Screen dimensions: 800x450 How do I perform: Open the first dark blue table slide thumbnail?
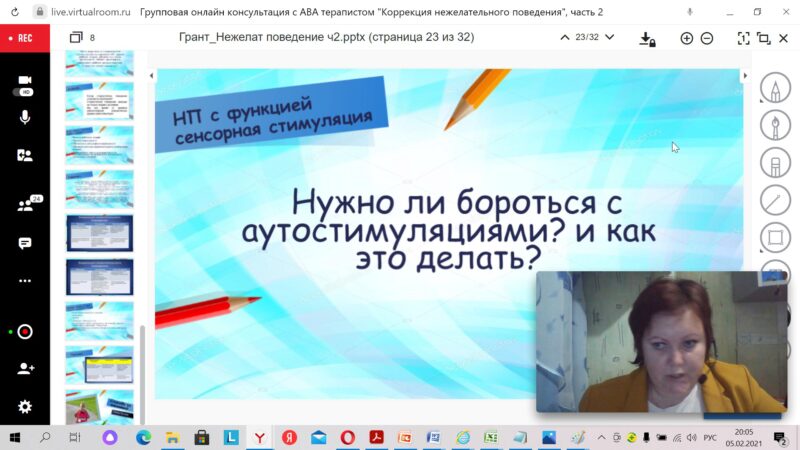pos(99,233)
